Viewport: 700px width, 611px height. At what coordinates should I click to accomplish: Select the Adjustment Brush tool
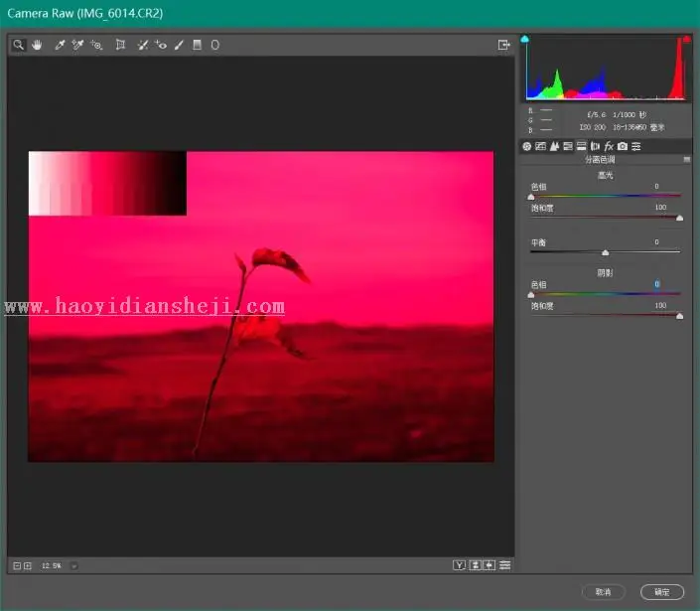(x=179, y=45)
